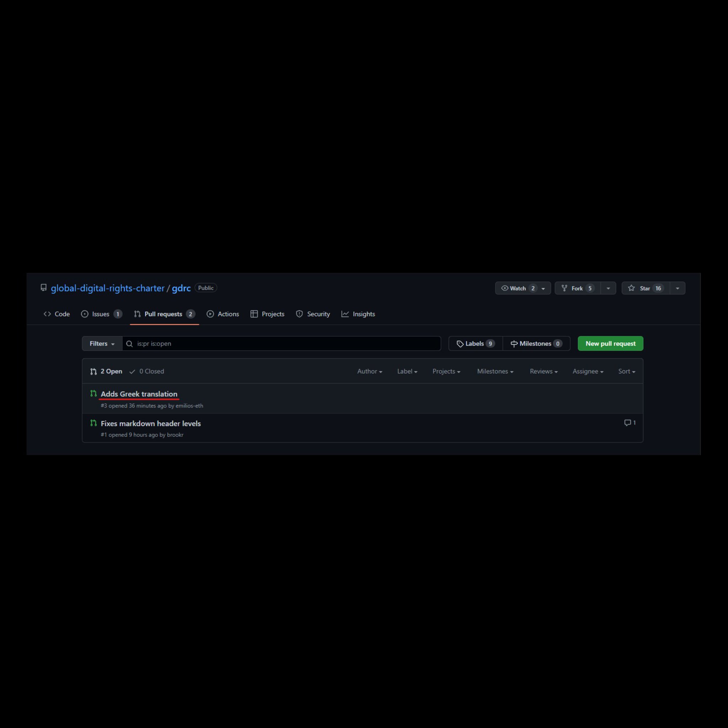Fork the gdrc repository
728x728 pixels.
pos(578,288)
